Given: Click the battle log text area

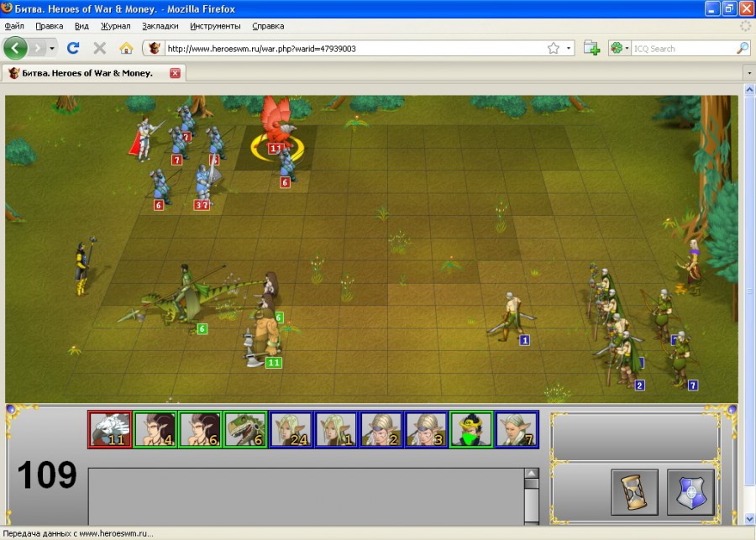Looking at the screenshot, I should 306,496.
